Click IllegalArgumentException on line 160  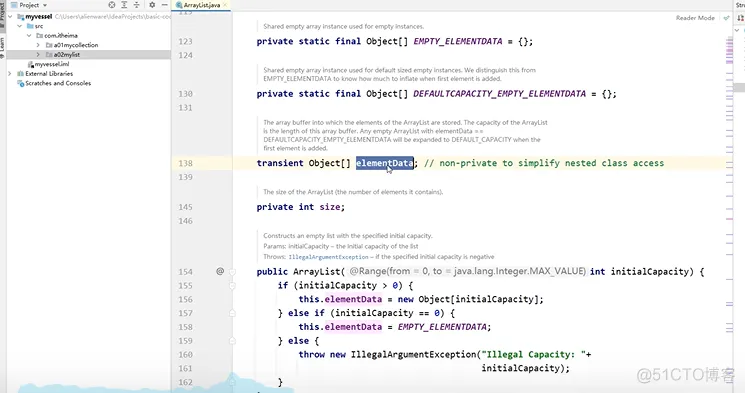(413, 354)
